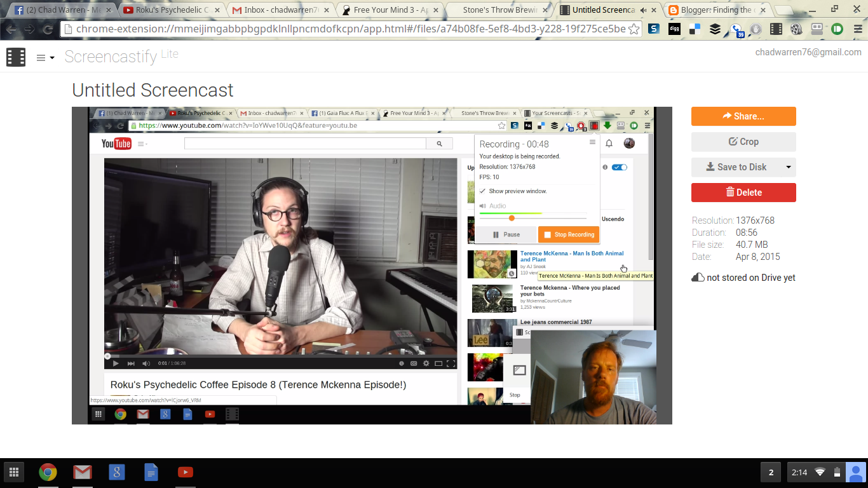Click the Screencastify film strip logo
This screenshot has height=488, width=868.
click(x=16, y=57)
